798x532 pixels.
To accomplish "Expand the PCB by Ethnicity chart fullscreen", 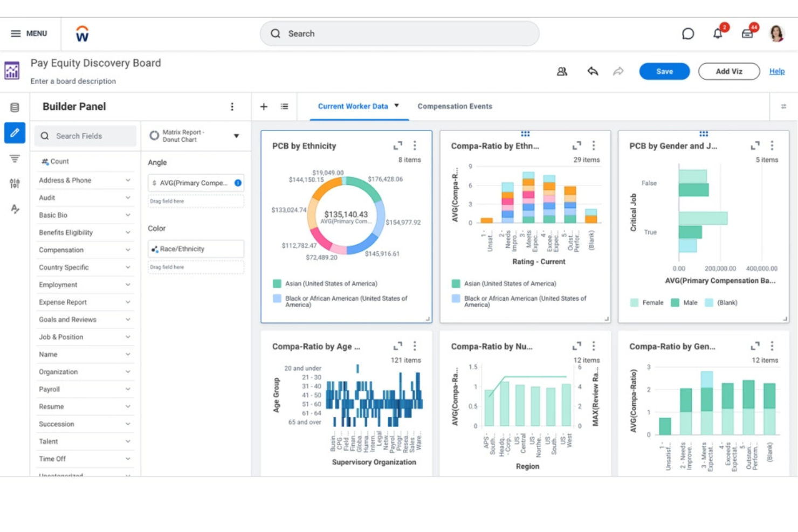I will click(x=398, y=145).
